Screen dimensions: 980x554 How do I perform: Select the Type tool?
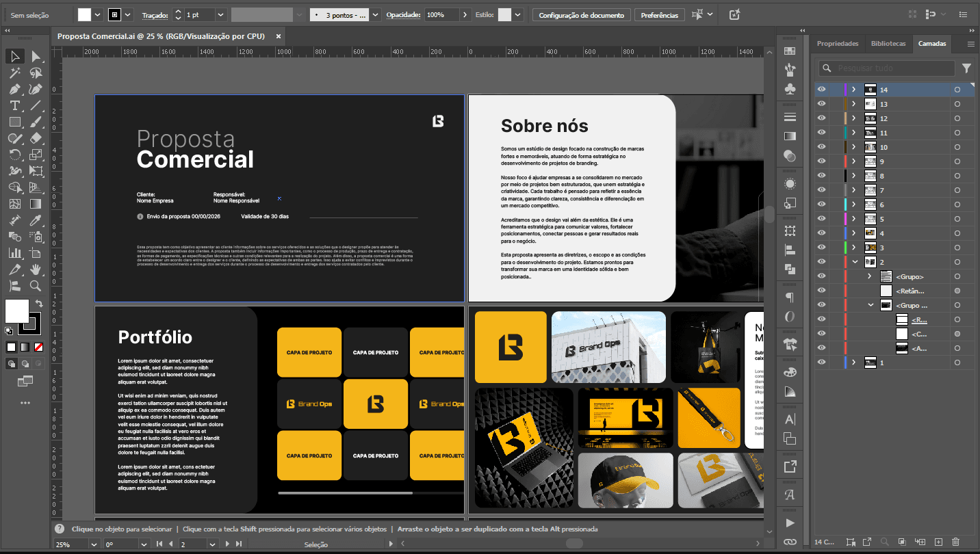click(x=14, y=105)
